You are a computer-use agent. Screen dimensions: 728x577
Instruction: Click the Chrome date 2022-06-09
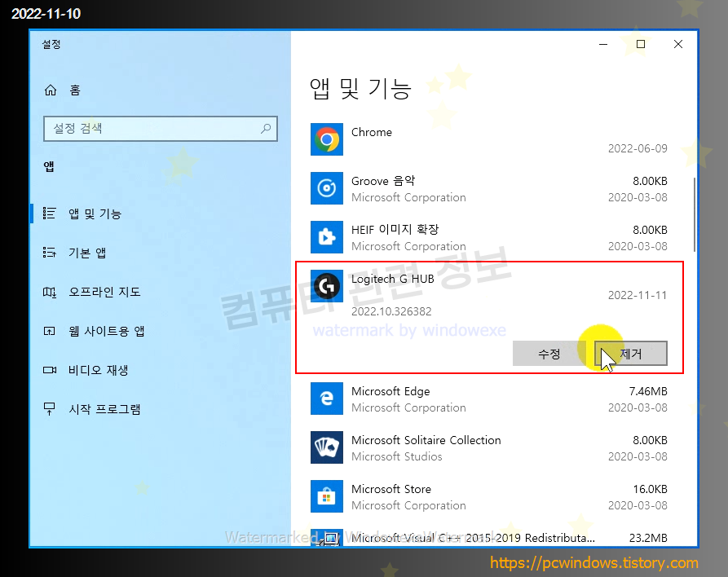coord(638,148)
